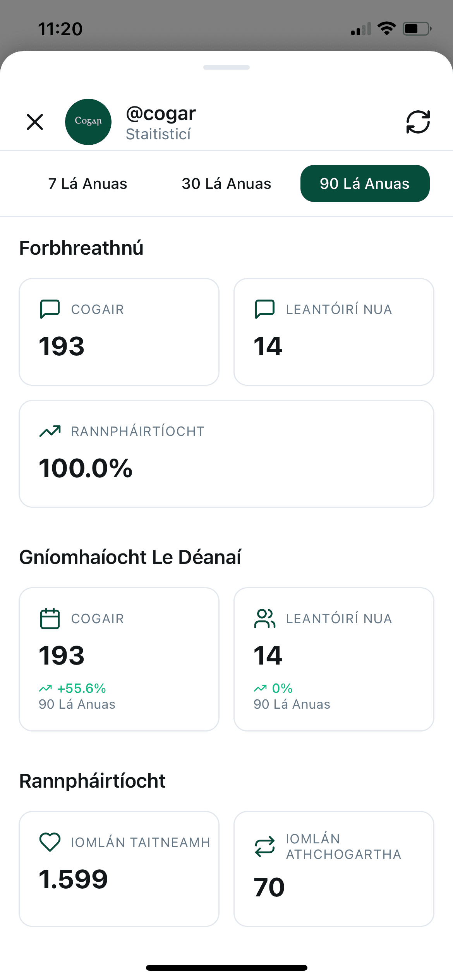Switch to the 7 Lá Anuas tab

pos(88,183)
